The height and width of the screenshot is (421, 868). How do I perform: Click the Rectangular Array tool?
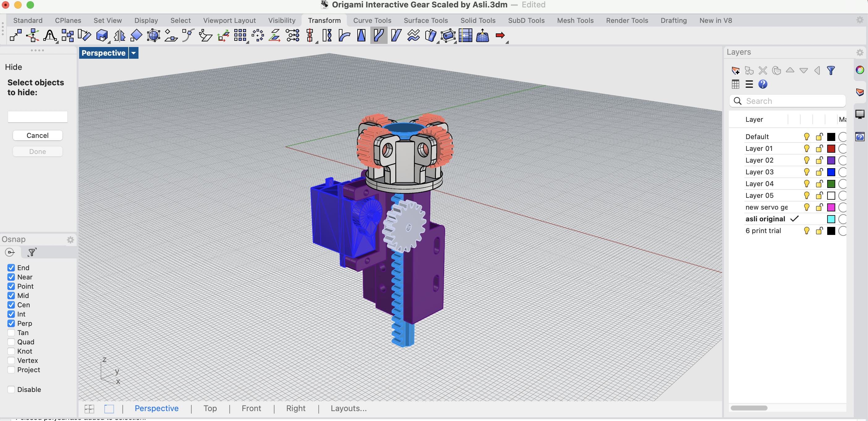(x=240, y=35)
